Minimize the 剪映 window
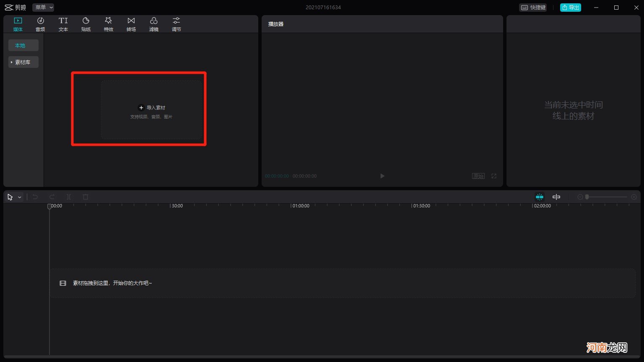The height and width of the screenshot is (362, 644). point(597,8)
